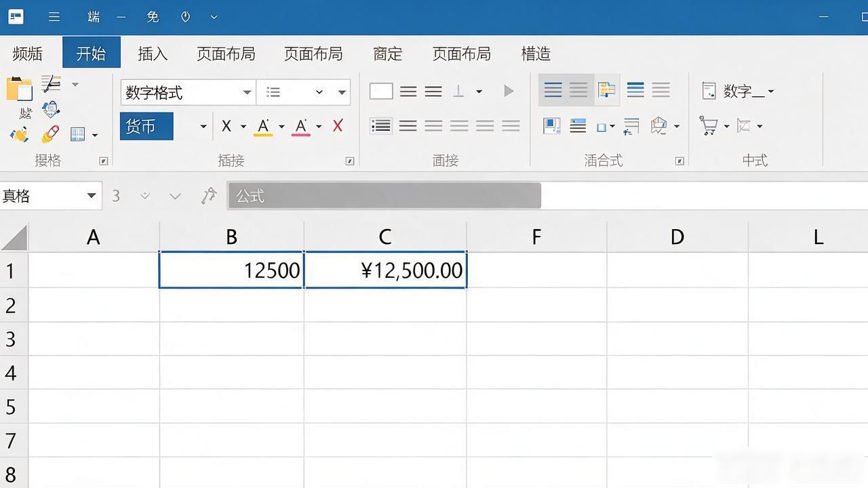Switch to the 槽造 tab
The height and width of the screenshot is (488, 868).
[x=536, y=54]
